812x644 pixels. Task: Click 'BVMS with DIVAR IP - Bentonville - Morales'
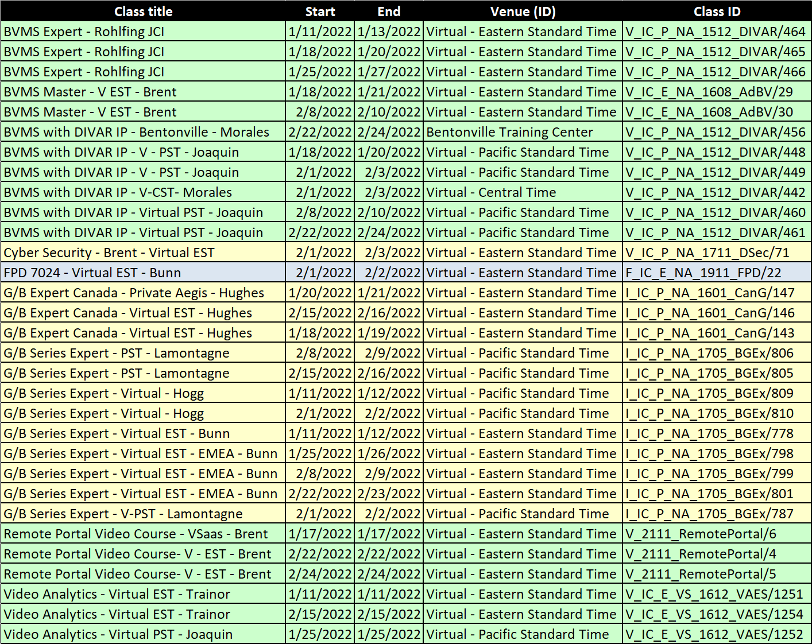click(x=143, y=132)
